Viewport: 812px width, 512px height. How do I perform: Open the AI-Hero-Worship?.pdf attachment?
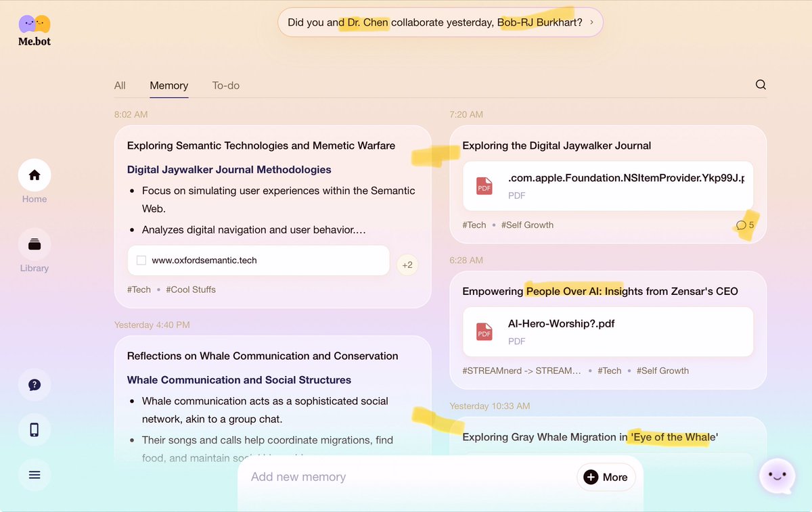608,331
